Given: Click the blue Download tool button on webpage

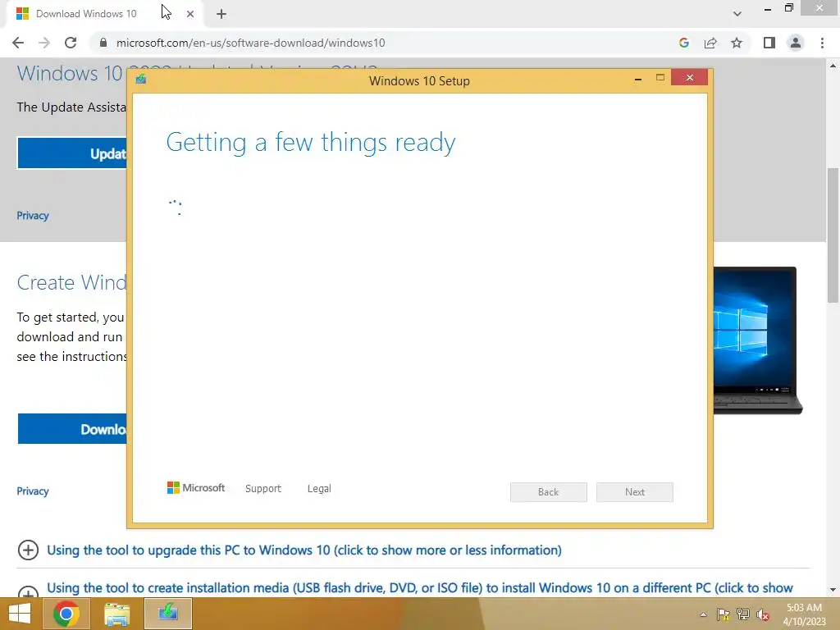Looking at the screenshot, I should (72, 428).
